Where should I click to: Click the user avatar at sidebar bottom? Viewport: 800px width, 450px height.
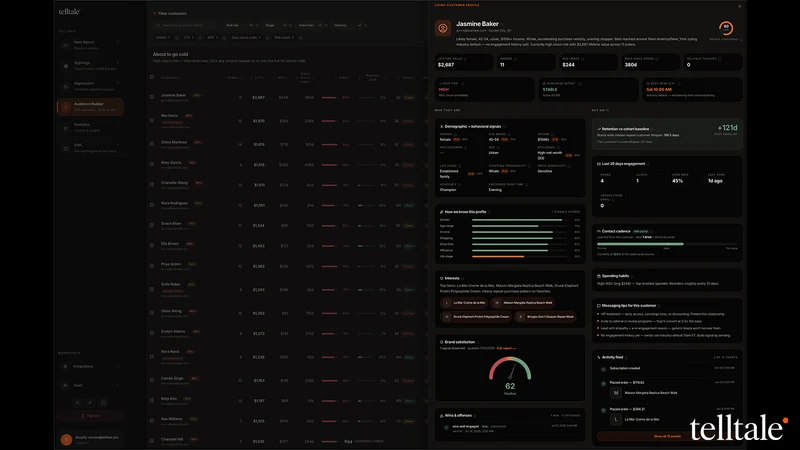[x=66, y=439]
